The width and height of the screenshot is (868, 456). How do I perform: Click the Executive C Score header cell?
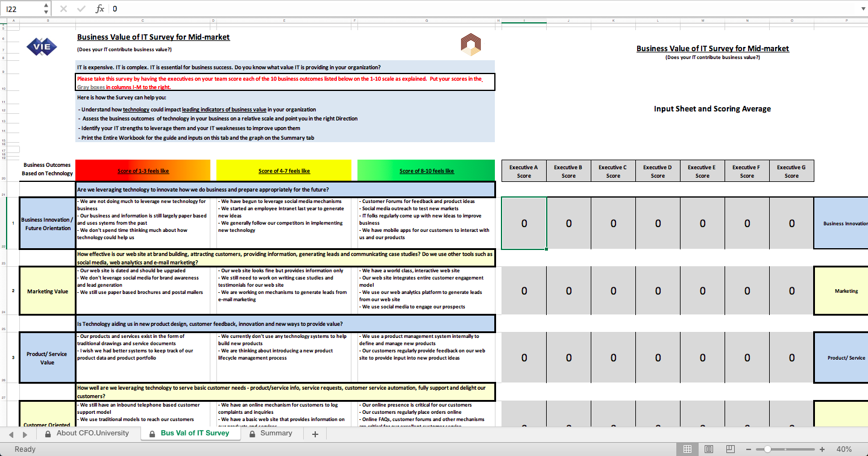[x=613, y=171]
